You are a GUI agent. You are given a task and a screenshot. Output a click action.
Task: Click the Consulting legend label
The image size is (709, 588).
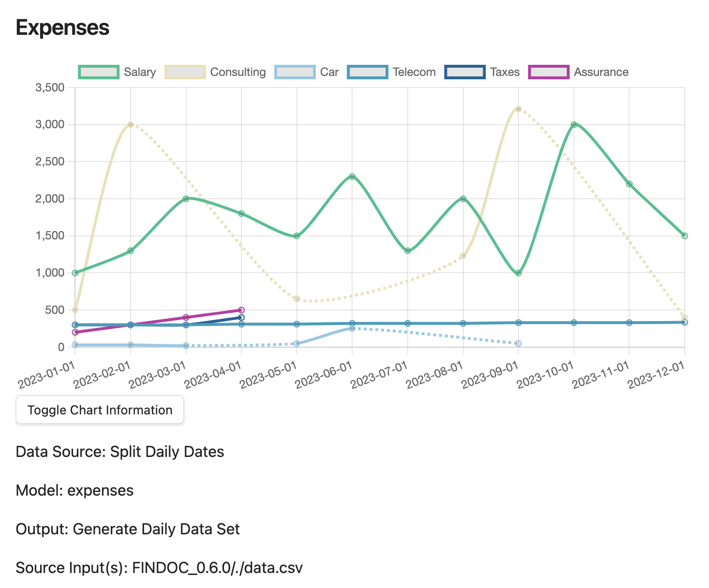(238, 72)
